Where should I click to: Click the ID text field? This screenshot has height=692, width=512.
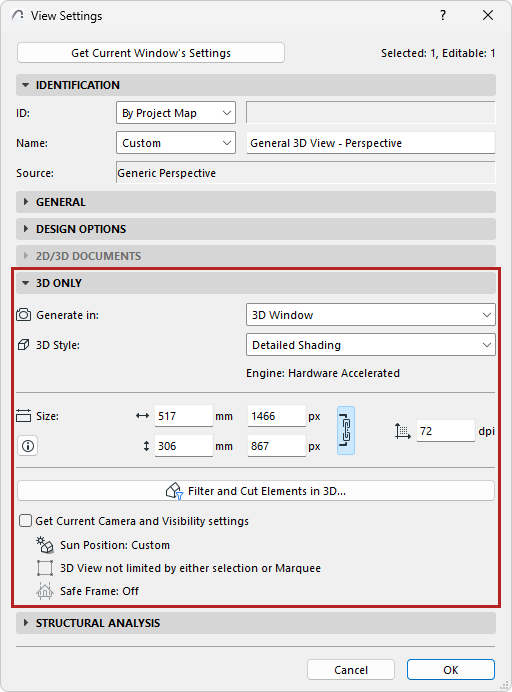coord(371,113)
